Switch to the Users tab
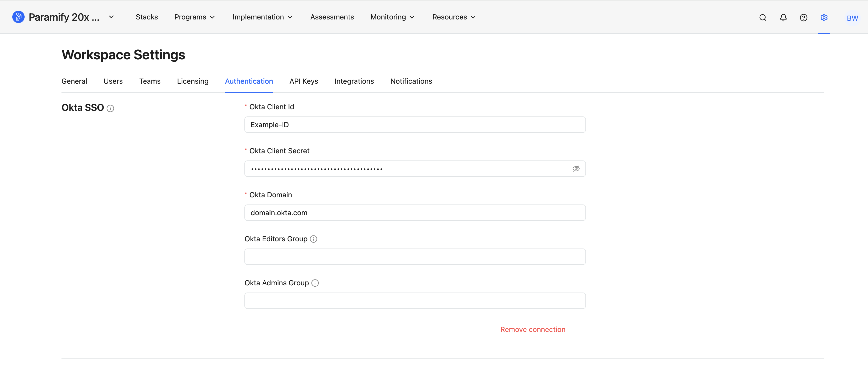This screenshot has height=367, width=868. click(x=113, y=81)
